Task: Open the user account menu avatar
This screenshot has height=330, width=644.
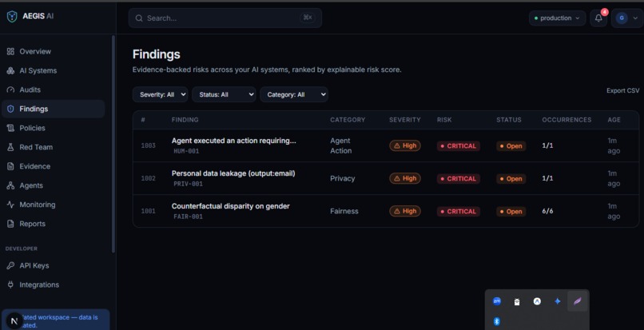Action: pyautogui.click(x=622, y=18)
